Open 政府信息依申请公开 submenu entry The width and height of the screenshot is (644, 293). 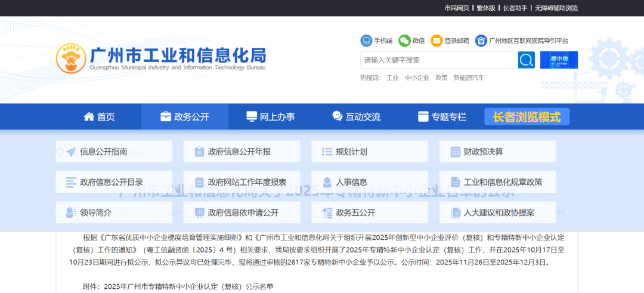pyautogui.click(x=242, y=212)
